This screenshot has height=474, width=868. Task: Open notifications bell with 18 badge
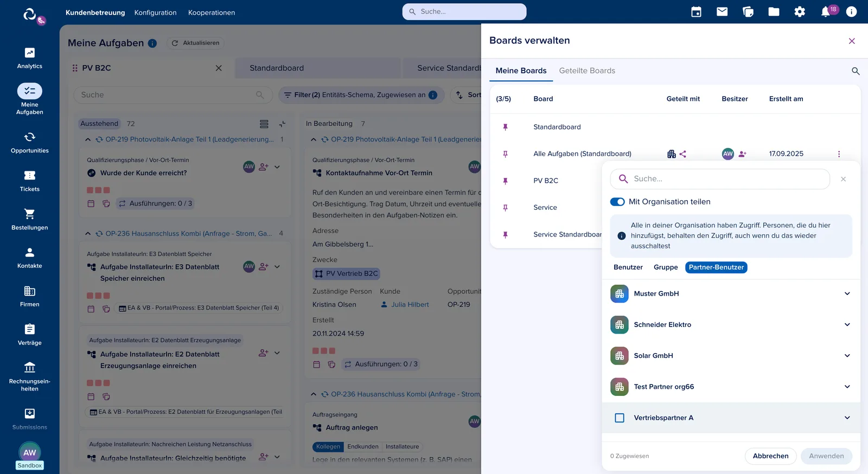827,11
